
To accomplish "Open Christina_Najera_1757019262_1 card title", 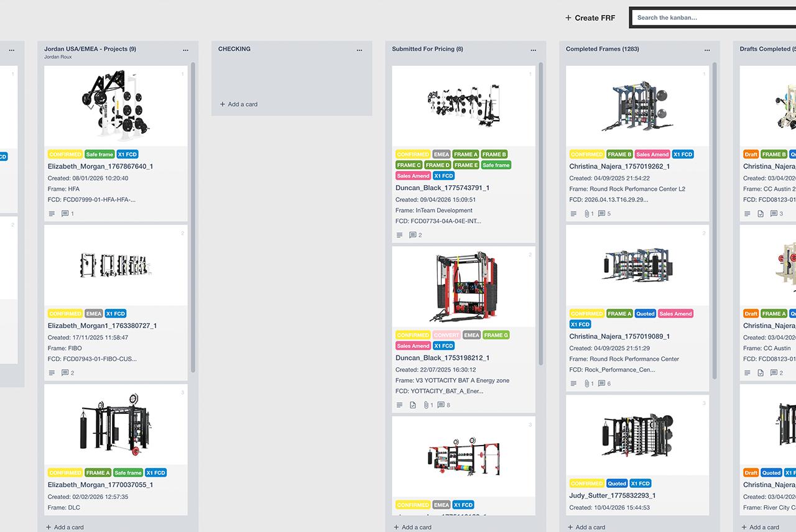I will click(x=619, y=167).
